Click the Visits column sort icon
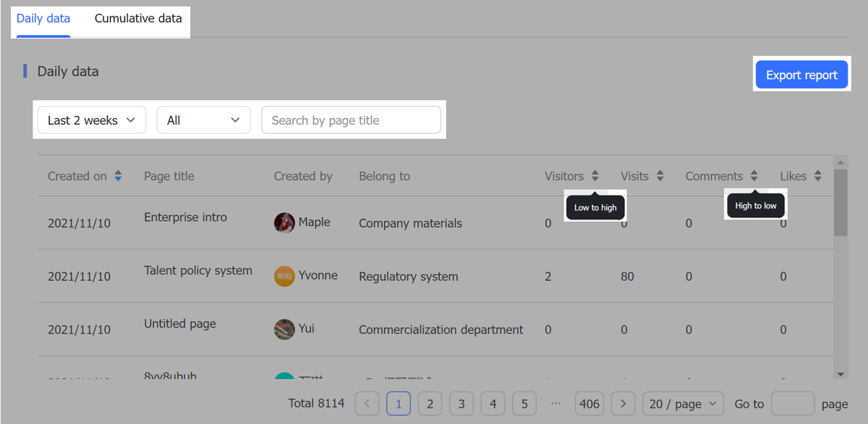The image size is (868, 424). coord(660,176)
